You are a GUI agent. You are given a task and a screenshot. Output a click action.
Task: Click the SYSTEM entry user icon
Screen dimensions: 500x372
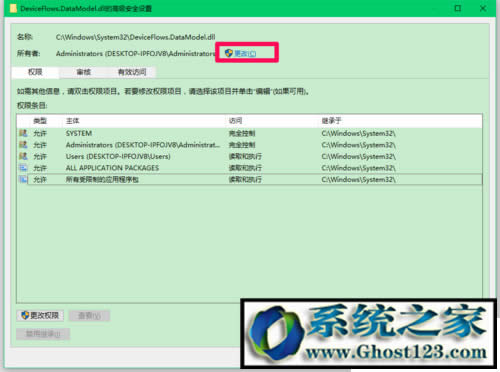coord(23,133)
